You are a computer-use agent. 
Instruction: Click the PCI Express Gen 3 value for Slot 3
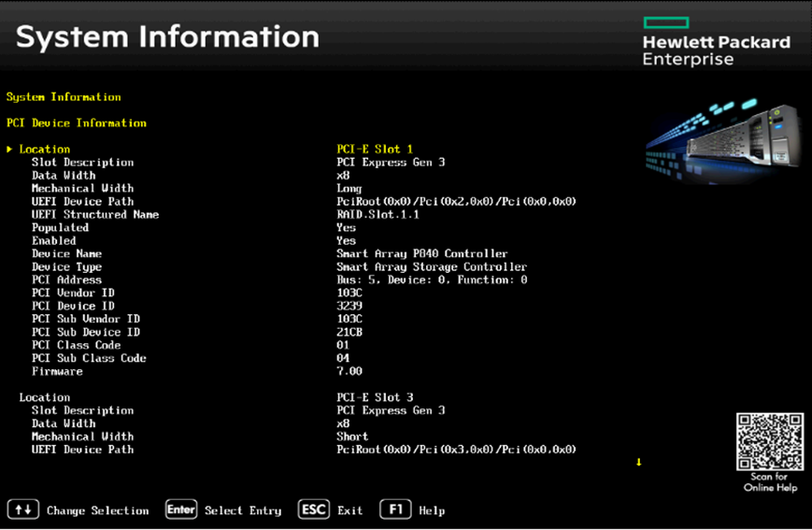(x=391, y=410)
